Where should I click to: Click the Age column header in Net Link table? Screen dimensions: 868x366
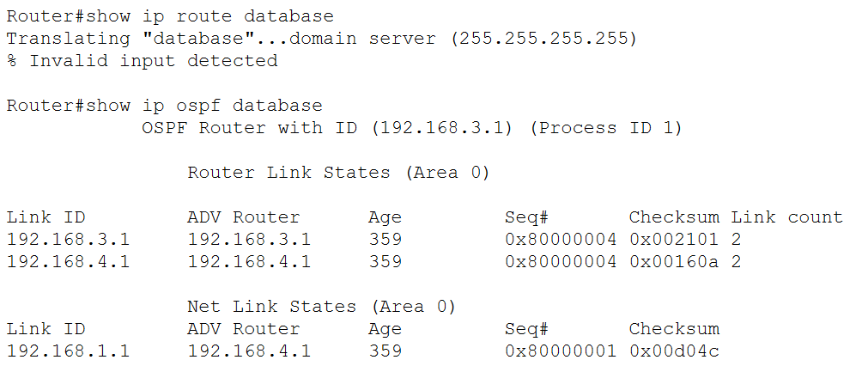[385, 329]
